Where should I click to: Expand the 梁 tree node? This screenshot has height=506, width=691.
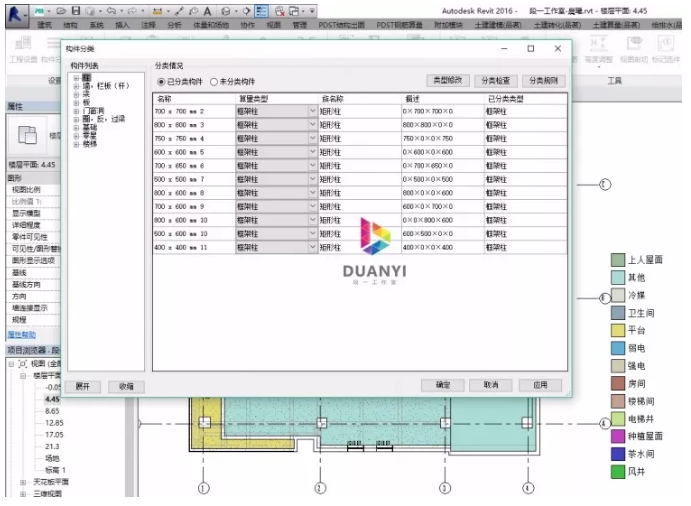76,94
